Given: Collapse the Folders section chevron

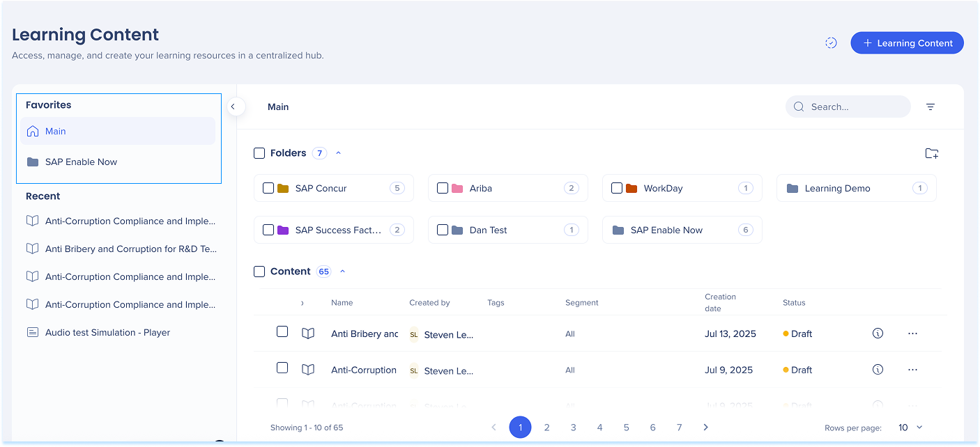Looking at the screenshot, I should (x=339, y=153).
